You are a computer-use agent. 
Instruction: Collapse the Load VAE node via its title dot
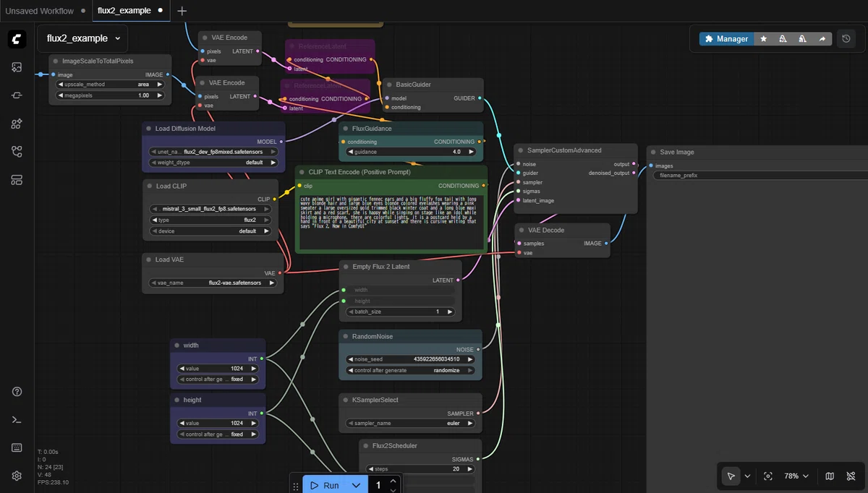tap(149, 260)
